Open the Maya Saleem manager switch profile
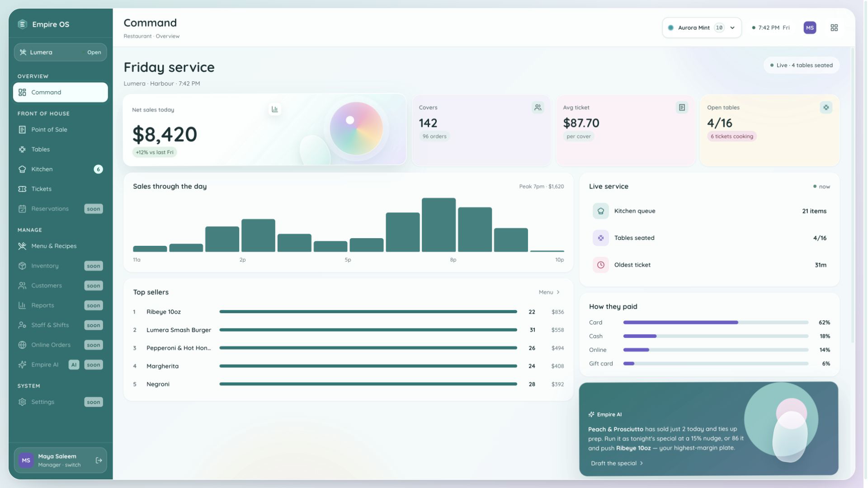The image size is (868, 488). 60,460
